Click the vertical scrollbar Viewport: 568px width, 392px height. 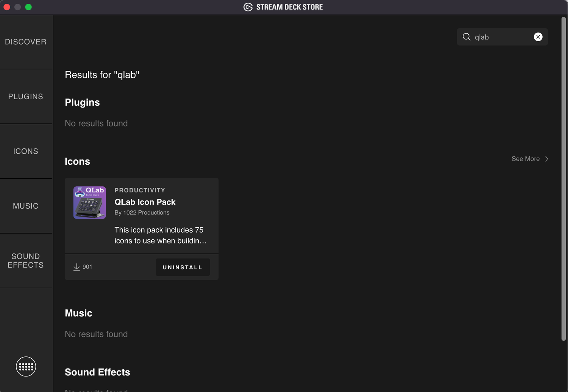[x=564, y=179]
